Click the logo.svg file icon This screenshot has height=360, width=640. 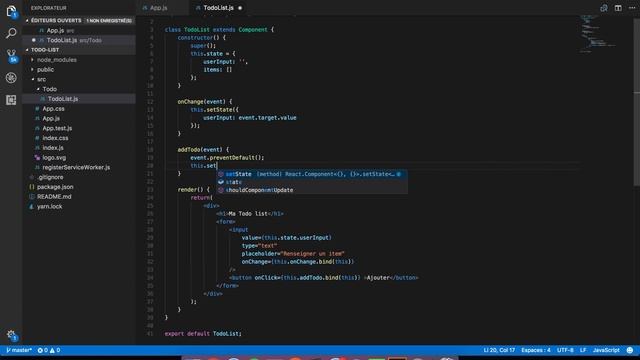(37, 158)
